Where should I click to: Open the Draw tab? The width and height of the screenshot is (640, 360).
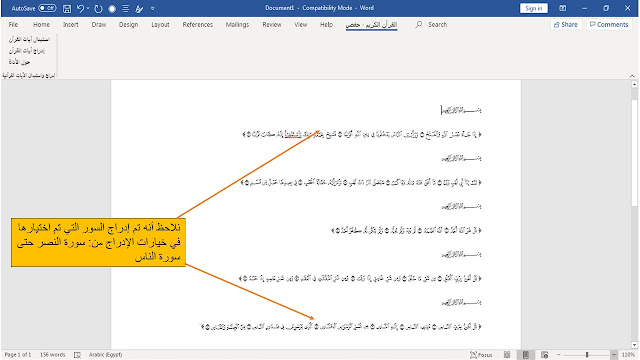[x=99, y=24]
